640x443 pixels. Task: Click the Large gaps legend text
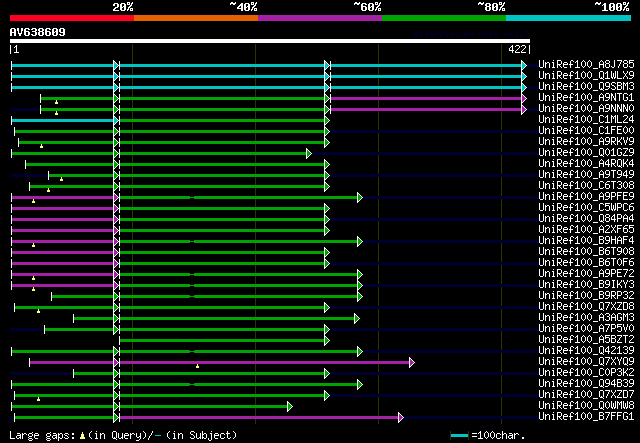coord(42,435)
